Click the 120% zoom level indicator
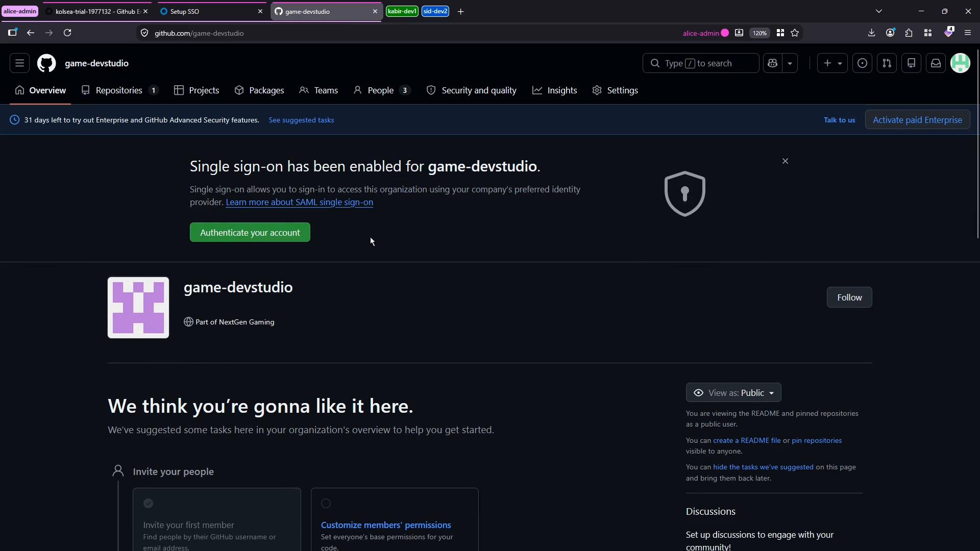 (x=759, y=33)
